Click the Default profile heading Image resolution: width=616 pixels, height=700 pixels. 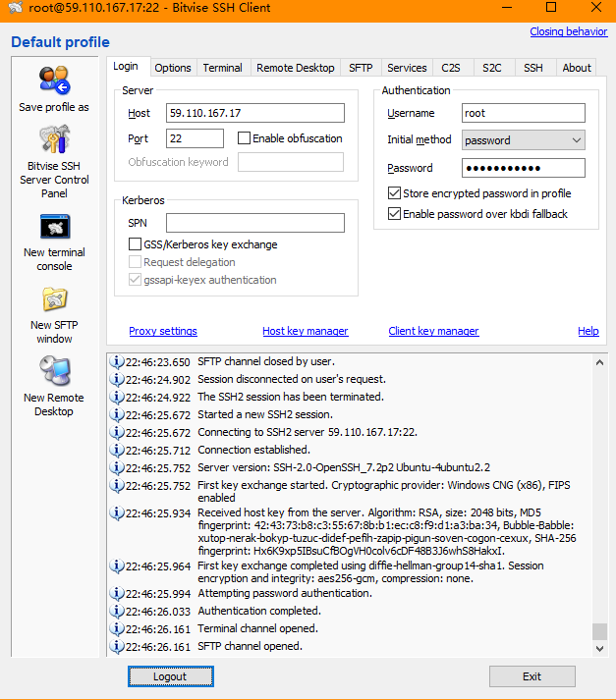pyautogui.click(x=60, y=42)
